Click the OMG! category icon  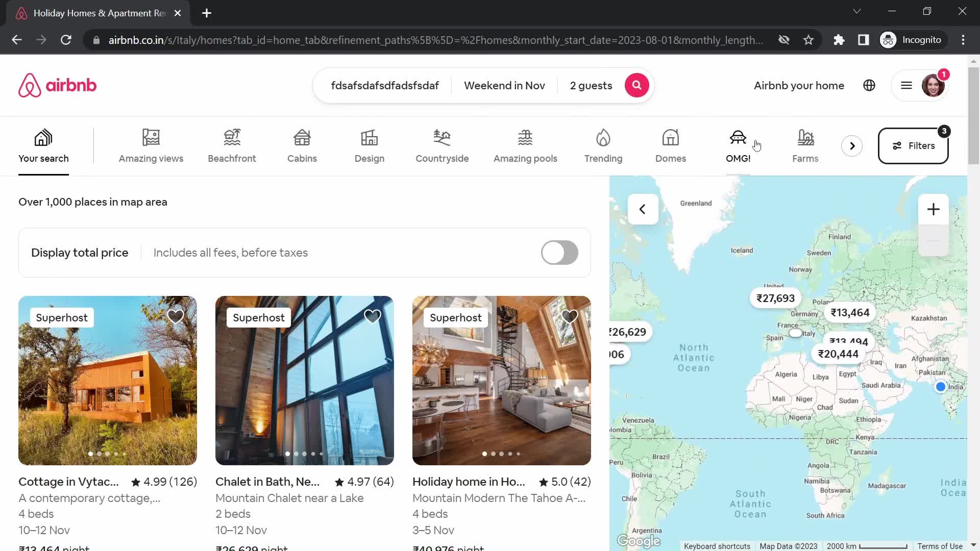click(738, 146)
